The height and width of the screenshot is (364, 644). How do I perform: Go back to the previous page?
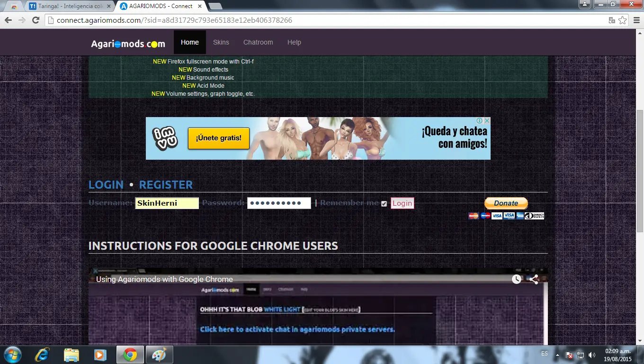point(8,20)
